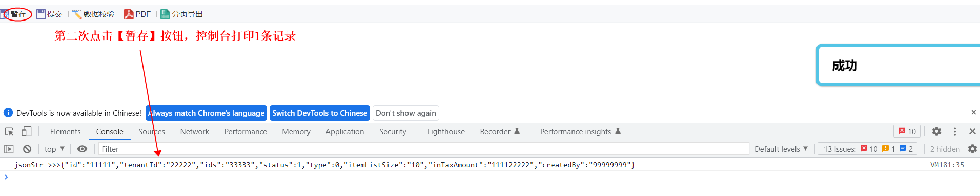The height and width of the screenshot is (196, 980).
Task: Export via the PDF icon
Action: [x=137, y=14]
